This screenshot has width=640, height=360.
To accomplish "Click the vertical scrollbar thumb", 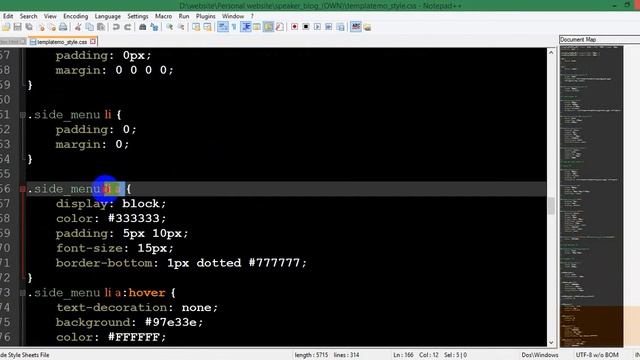I will 551,205.
